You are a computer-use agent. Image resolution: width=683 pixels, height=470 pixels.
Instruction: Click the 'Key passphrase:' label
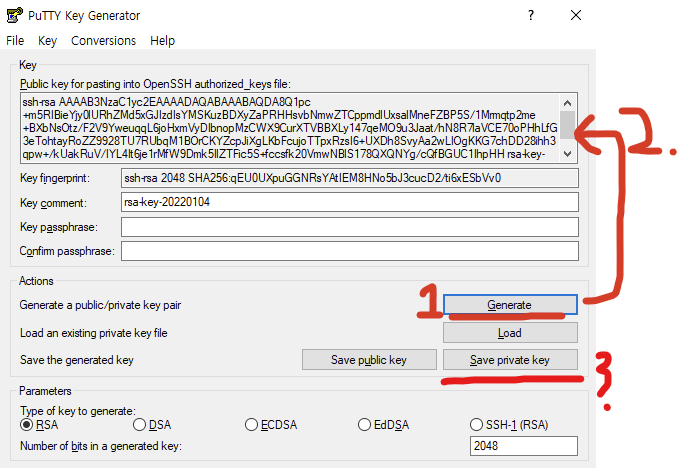point(59,227)
